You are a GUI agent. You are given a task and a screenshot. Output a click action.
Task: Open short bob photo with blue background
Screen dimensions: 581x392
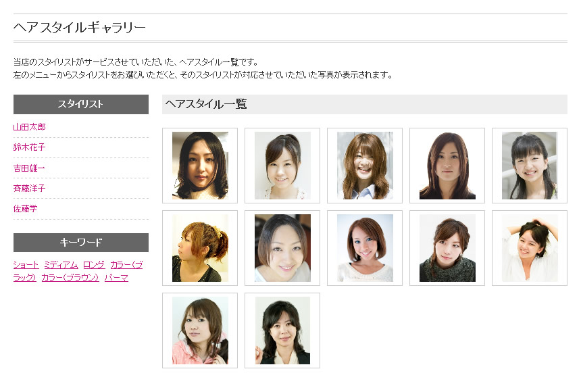click(x=365, y=248)
